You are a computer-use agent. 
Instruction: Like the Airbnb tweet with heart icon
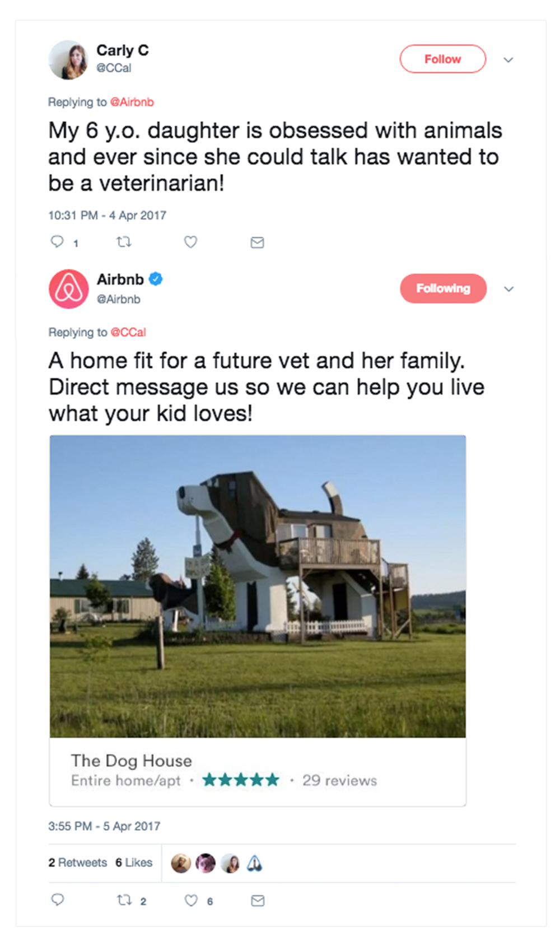(x=191, y=900)
